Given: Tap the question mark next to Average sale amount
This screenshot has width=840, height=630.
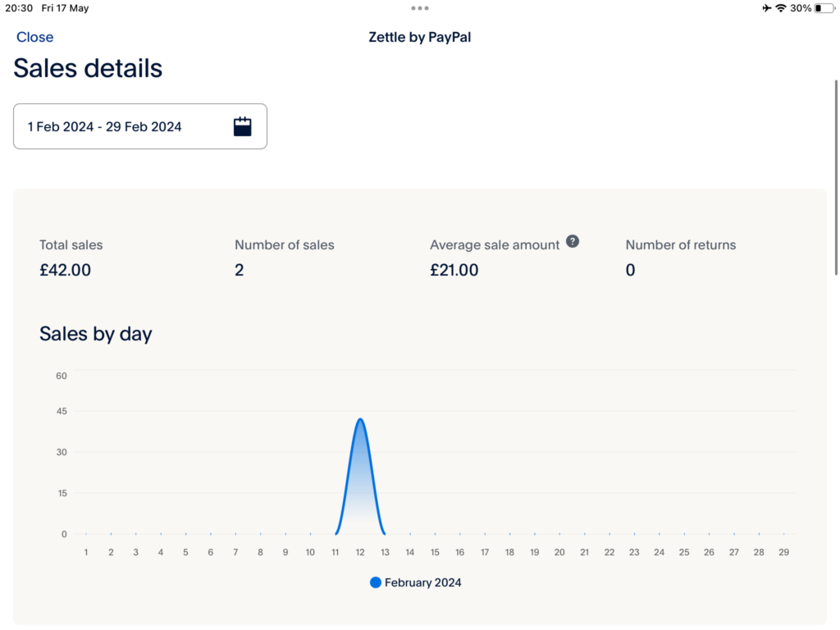Looking at the screenshot, I should click(573, 242).
